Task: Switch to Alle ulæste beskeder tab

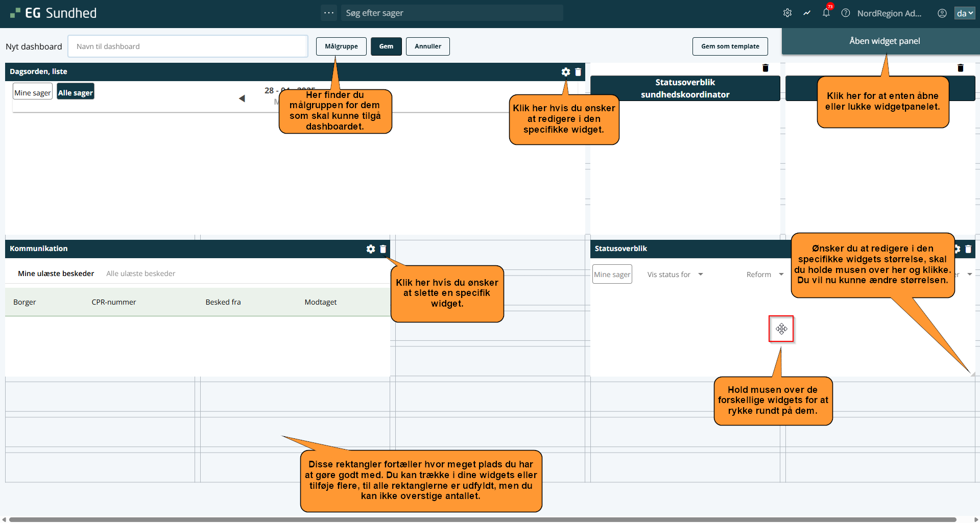Action: [140, 273]
